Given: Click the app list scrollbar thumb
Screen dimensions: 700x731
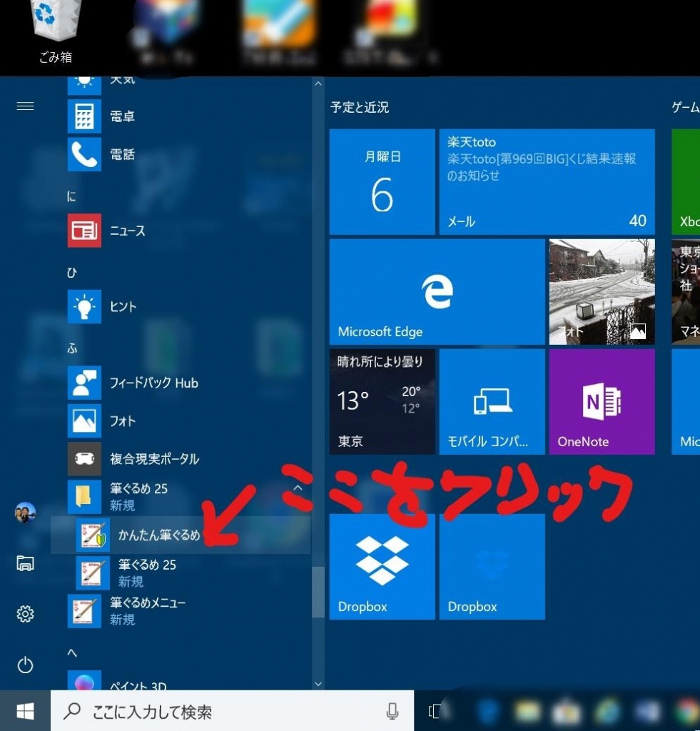Looking at the screenshot, I should point(318,592).
